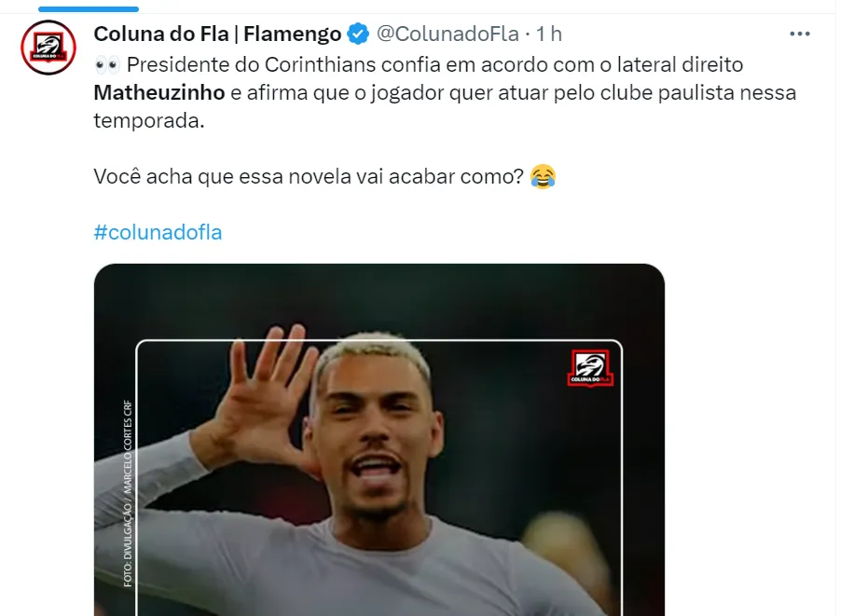Select the active blue-underlined timeline tab
Image resolution: width=867 pixels, height=616 pixels.
click(89, 8)
